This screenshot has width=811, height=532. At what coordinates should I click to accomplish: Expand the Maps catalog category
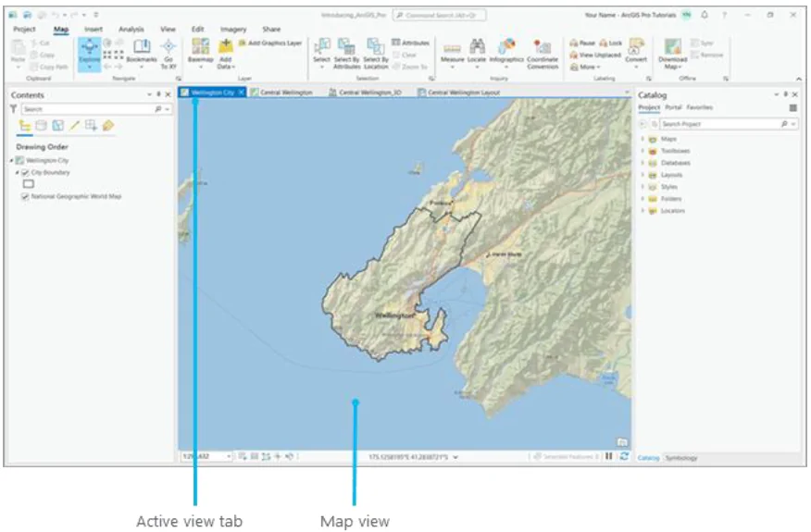(x=643, y=139)
